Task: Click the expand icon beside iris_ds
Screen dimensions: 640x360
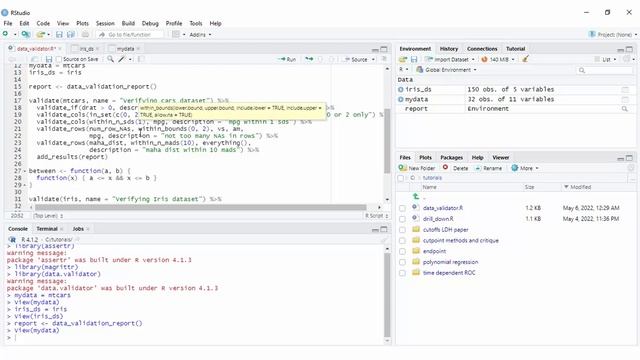Action: 400,89
